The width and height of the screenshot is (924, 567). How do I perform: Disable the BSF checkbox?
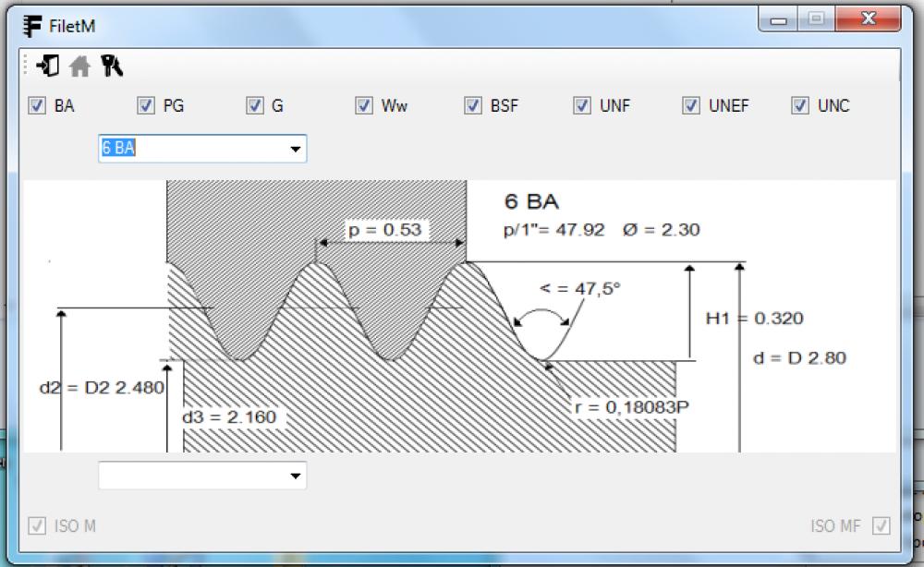pyautogui.click(x=473, y=105)
